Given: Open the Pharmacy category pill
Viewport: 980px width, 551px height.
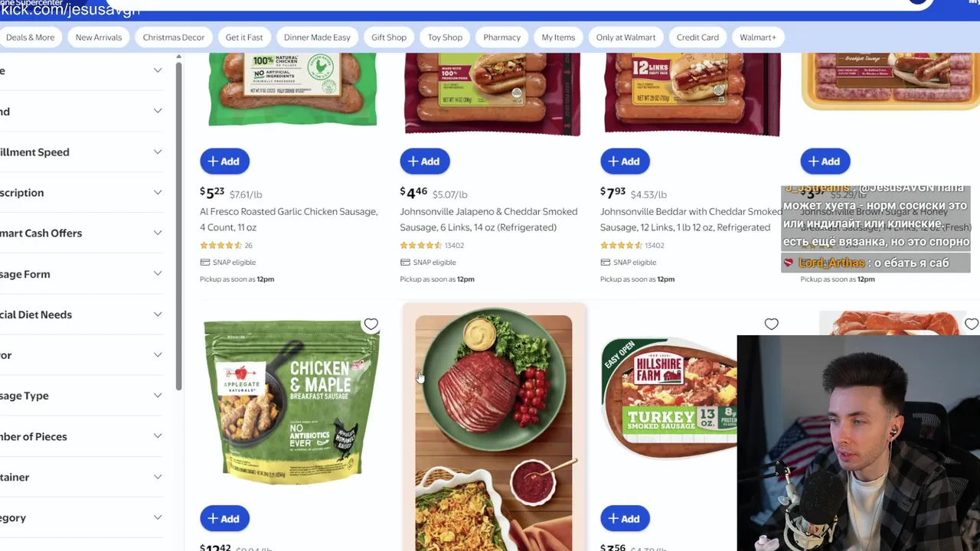Looking at the screenshot, I should point(501,37).
